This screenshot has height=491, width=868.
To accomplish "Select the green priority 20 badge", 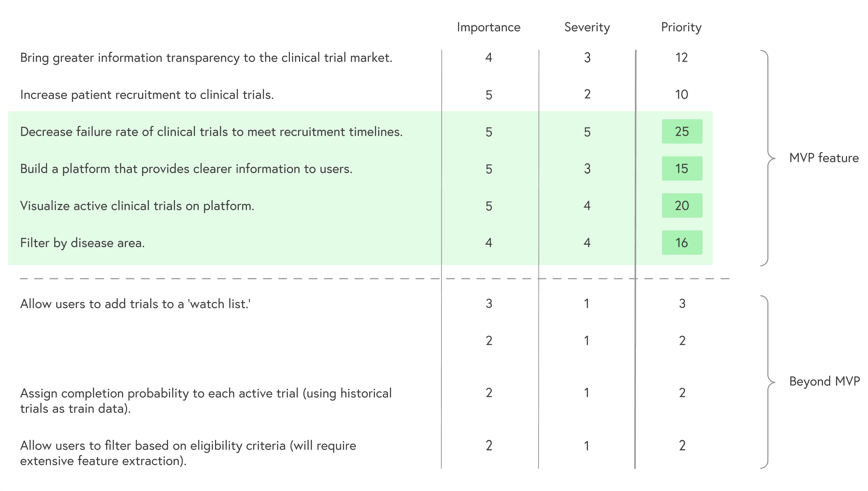I will pyautogui.click(x=682, y=205).
